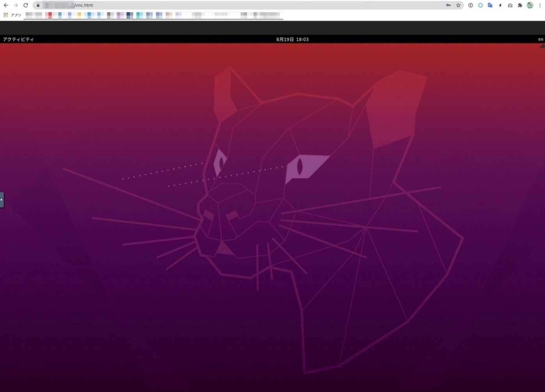Open the Google Translate extension

(490, 5)
